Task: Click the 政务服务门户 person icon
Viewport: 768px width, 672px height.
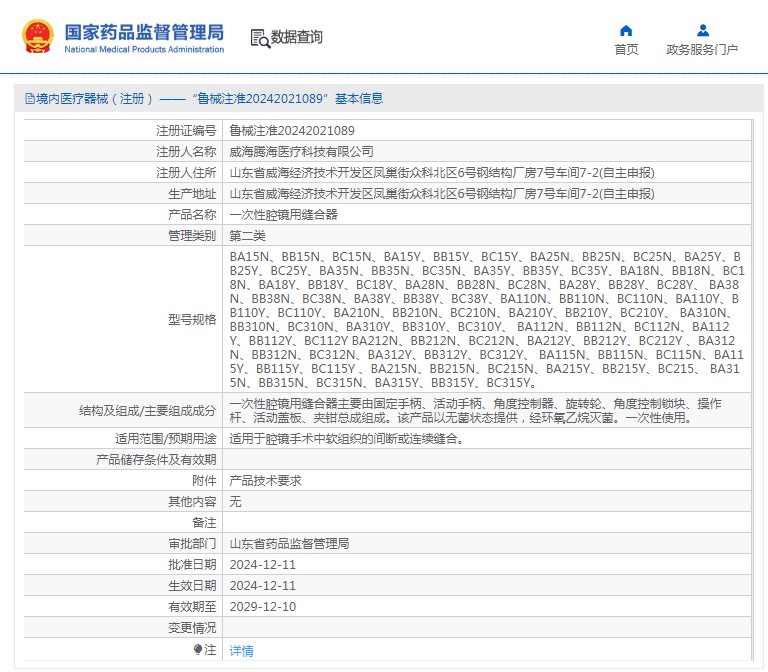Action: click(702, 30)
